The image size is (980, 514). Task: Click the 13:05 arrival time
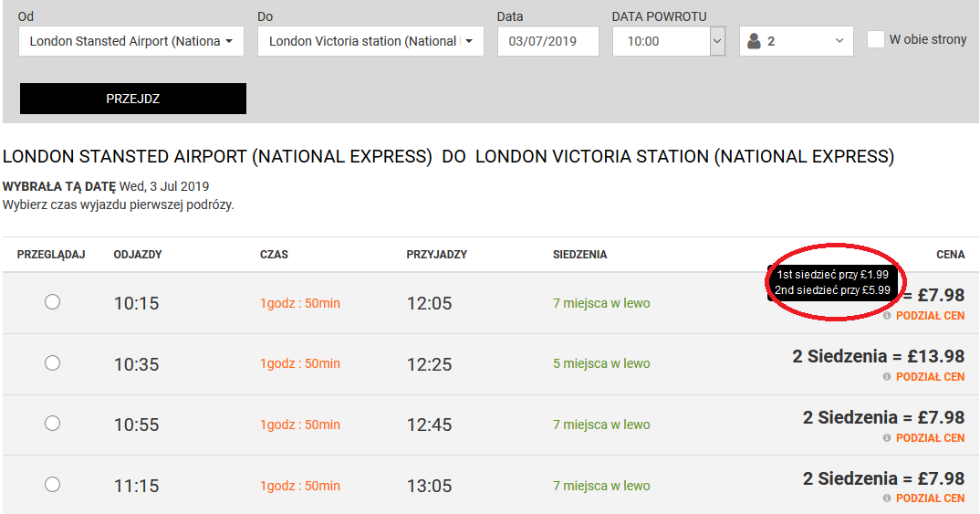(x=430, y=486)
